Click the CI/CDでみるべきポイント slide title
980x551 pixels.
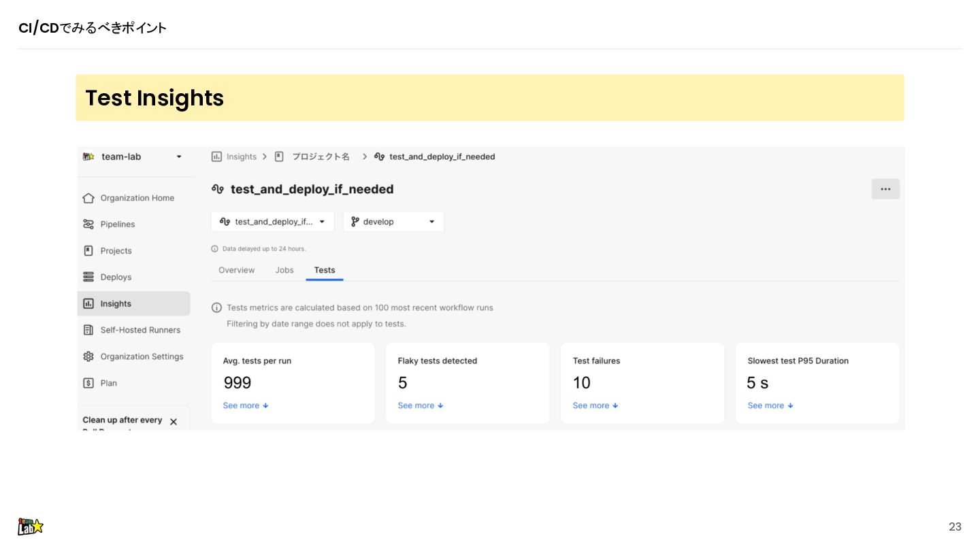coord(93,28)
